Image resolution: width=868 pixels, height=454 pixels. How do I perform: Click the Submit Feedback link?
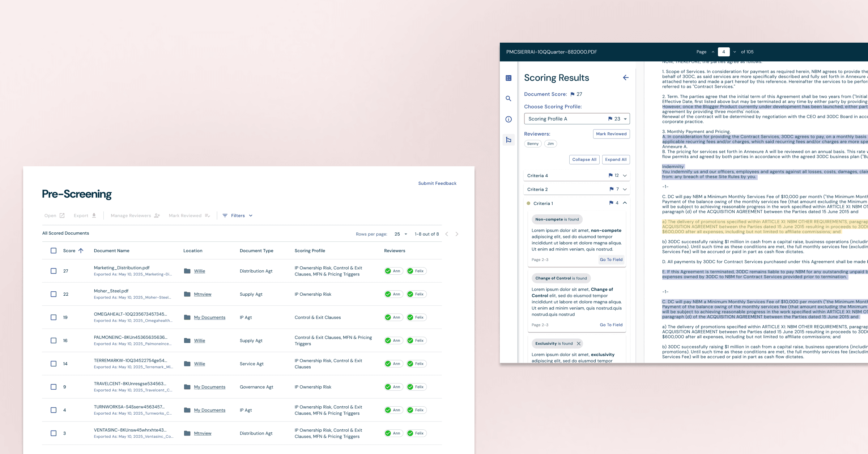click(437, 183)
